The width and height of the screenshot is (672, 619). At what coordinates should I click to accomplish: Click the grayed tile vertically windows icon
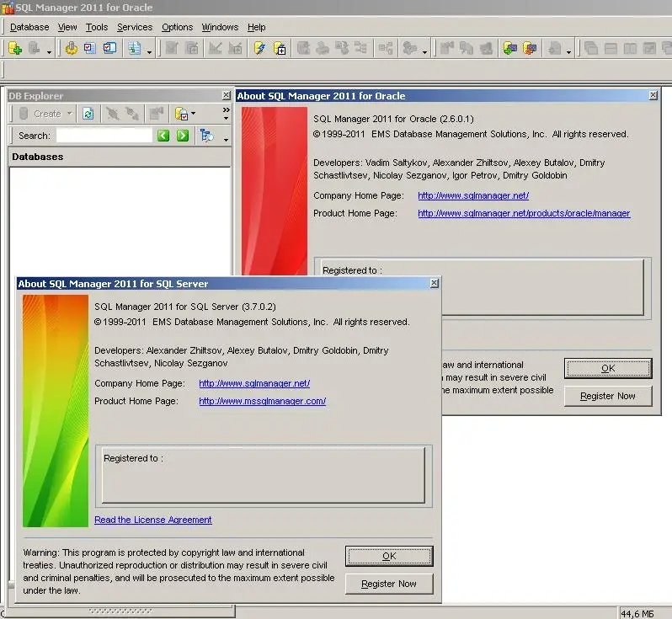[630, 48]
